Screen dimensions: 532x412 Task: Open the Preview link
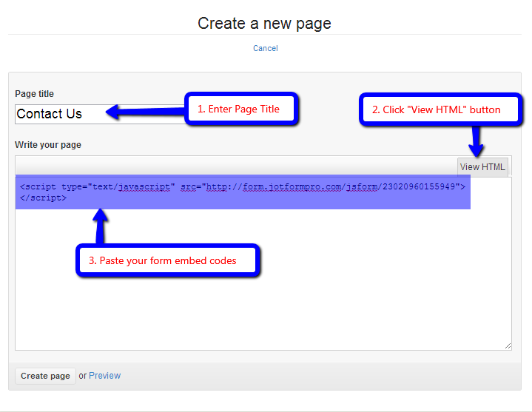(x=104, y=376)
